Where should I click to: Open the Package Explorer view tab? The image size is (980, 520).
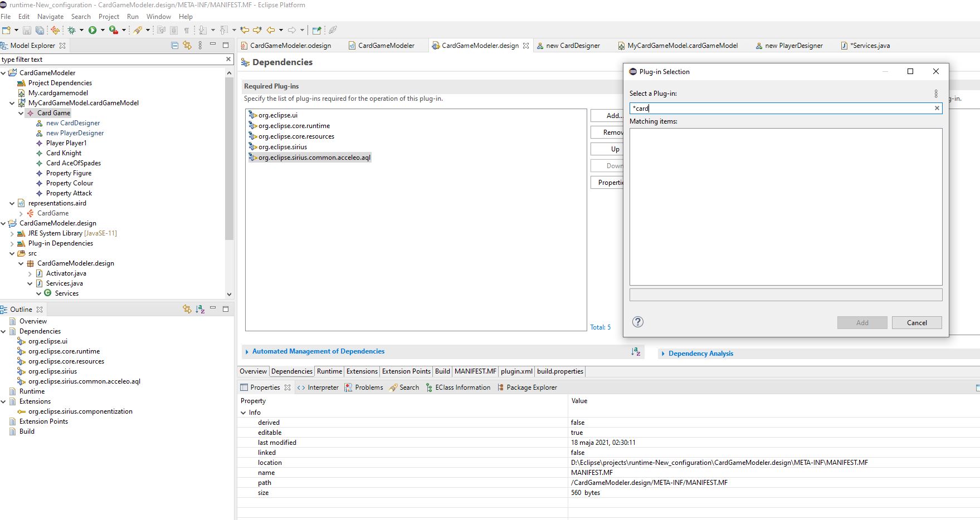[527, 387]
